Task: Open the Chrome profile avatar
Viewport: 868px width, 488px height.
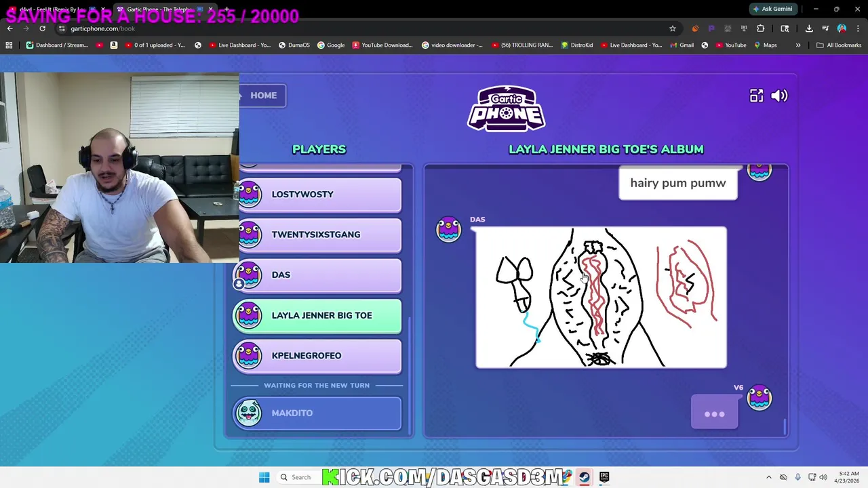Action: (x=842, y=28)
